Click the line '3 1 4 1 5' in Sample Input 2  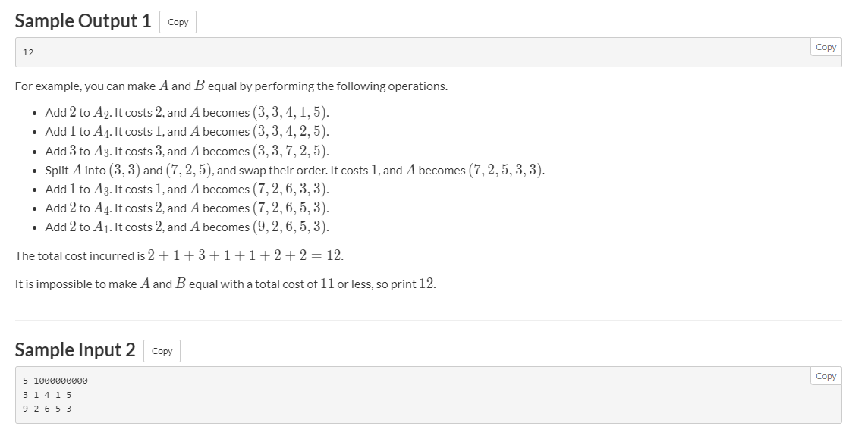pos(47,395)
